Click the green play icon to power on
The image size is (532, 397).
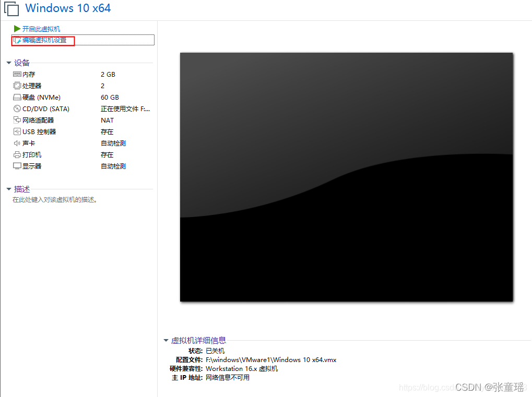coord(17,29)
